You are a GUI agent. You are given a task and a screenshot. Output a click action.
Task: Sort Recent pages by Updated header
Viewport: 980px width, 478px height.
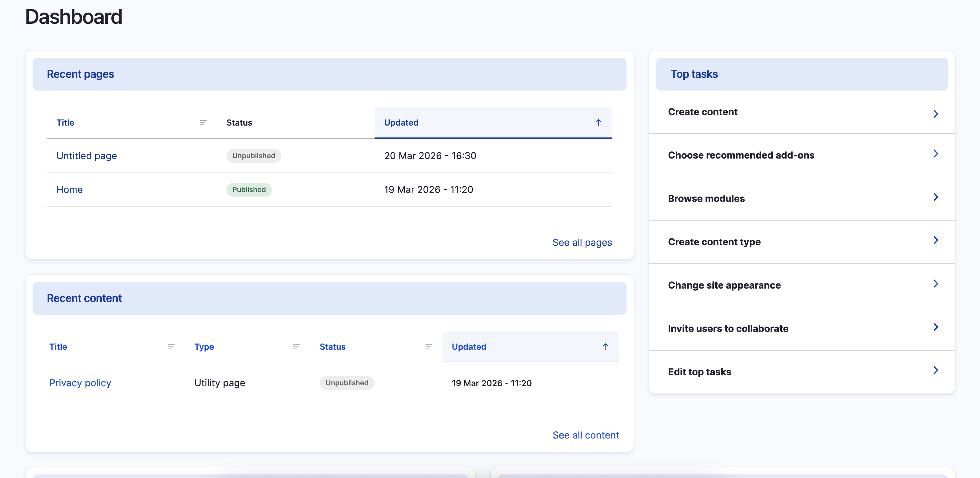(x=401, y=123)
